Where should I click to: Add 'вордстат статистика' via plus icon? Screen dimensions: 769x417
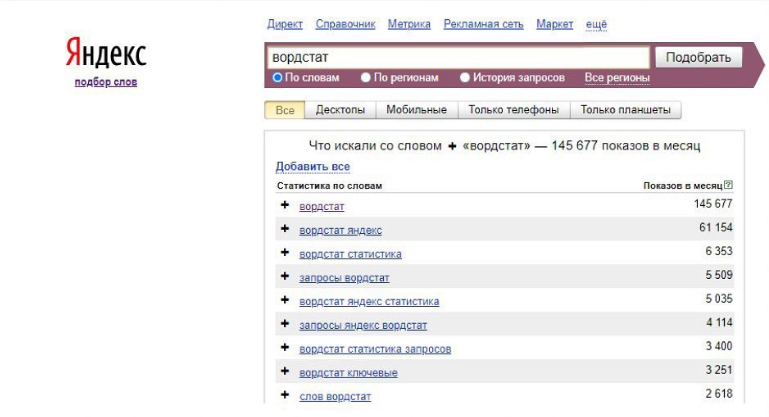(284, 252)
